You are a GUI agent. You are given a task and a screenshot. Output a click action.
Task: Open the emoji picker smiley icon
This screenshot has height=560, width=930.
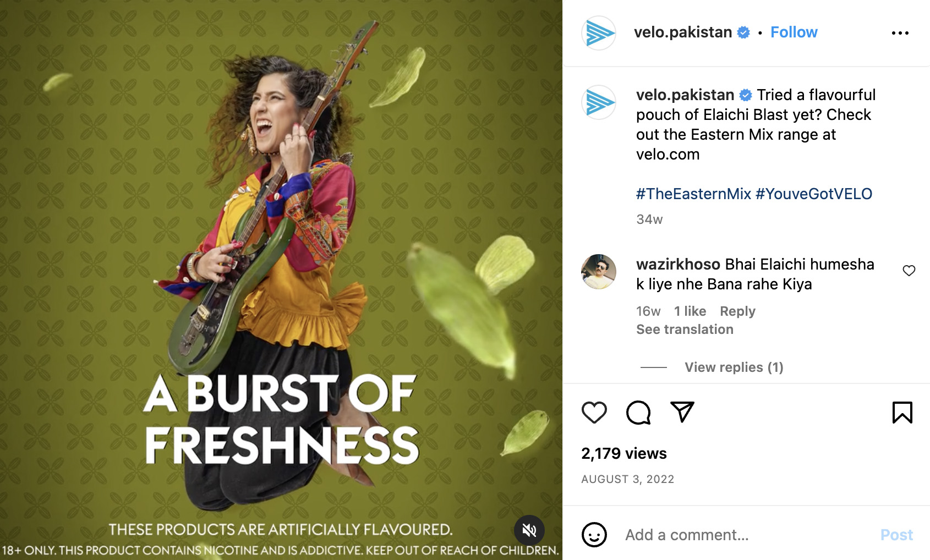pyautogui.click(x=594, y=535)
